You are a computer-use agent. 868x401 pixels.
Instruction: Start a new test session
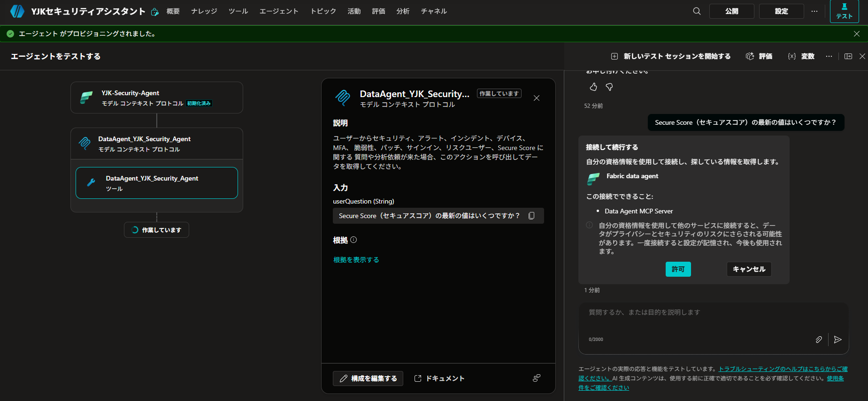pos(670,56)
